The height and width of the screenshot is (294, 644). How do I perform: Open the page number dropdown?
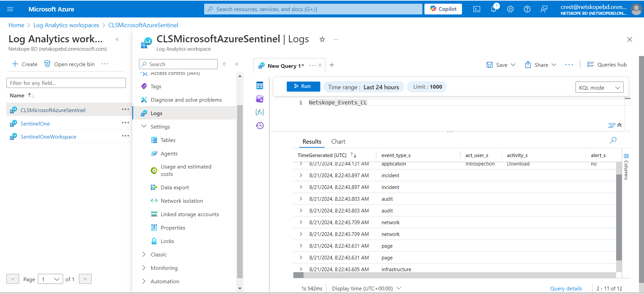pyautogui.click(x=50, y=279)
